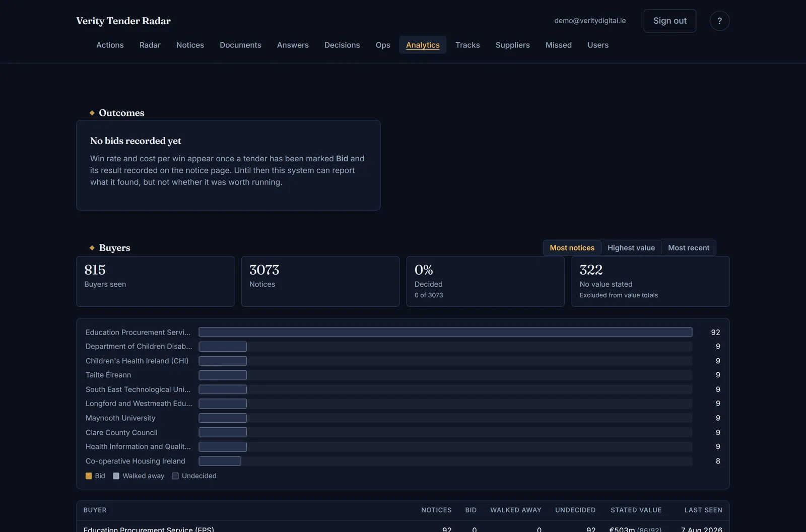Click the UNDECIDED column header
This screenshot has height=532, width=806.
(575, 510)
